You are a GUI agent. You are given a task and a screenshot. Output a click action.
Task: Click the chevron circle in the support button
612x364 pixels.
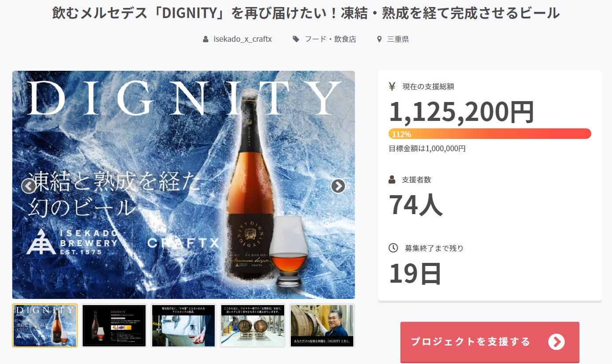coord(557,342)
